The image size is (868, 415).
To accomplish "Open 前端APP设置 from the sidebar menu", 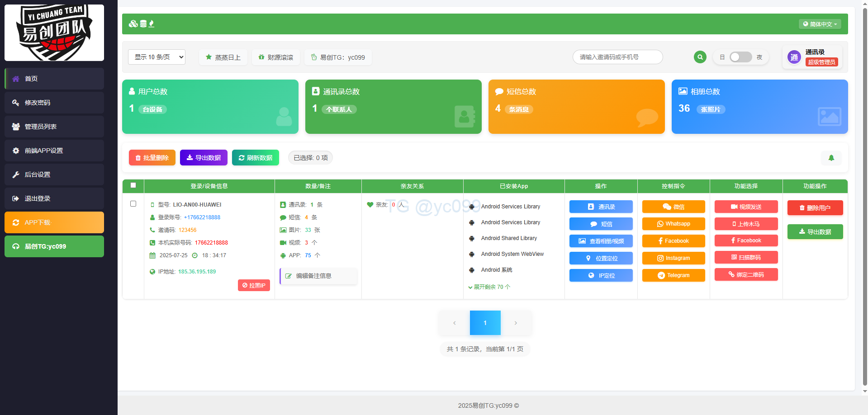I will point(54,151).
